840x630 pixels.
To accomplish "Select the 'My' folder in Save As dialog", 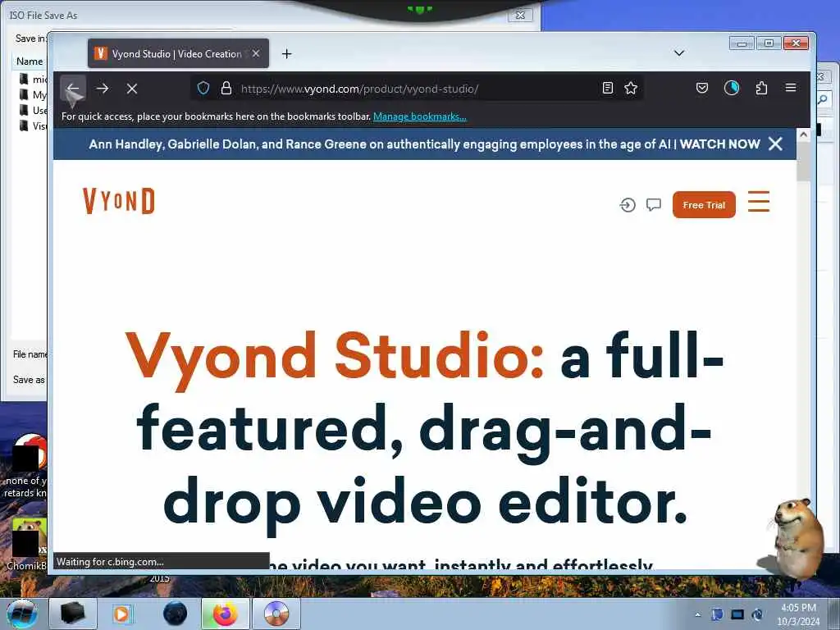I will pos(33,95).
